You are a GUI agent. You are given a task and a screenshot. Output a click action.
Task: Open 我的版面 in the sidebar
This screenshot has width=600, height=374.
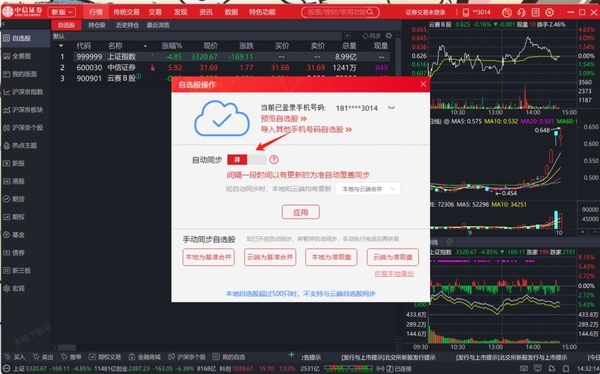coord(21,74)
